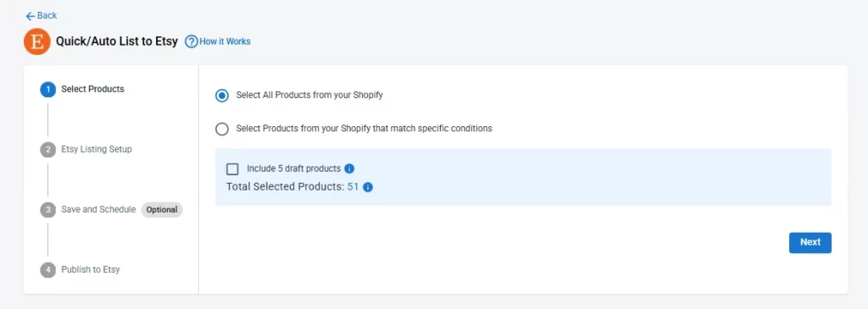Choose Select All Products from your Shopify
The height and width of the screenshot is (309, 868).
222,95
